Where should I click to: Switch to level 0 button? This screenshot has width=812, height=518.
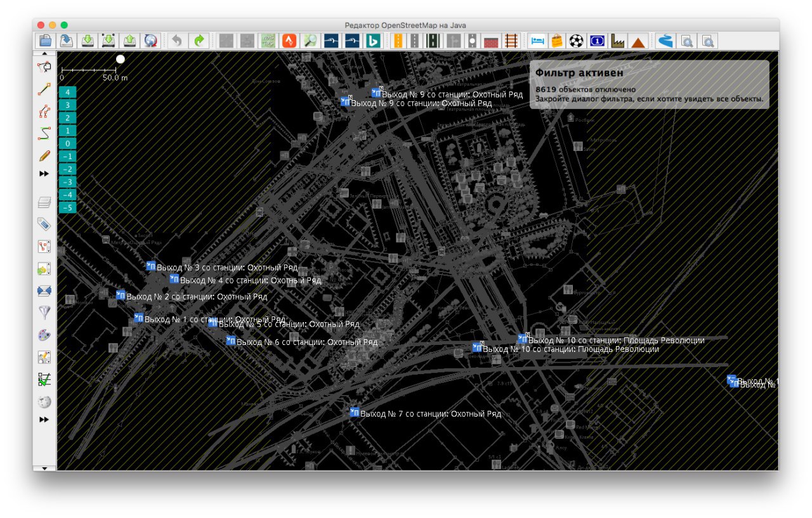coord(67,144)
